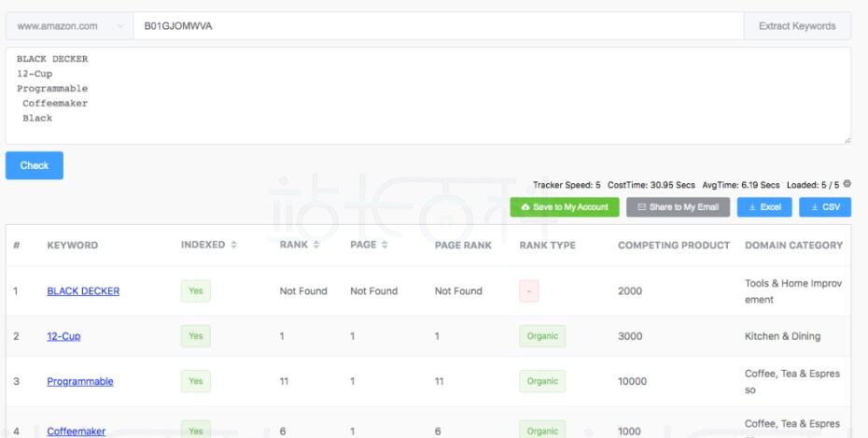Open the Programmable keyword link
This screenshot has width=868, height=438.
[79, 382]
